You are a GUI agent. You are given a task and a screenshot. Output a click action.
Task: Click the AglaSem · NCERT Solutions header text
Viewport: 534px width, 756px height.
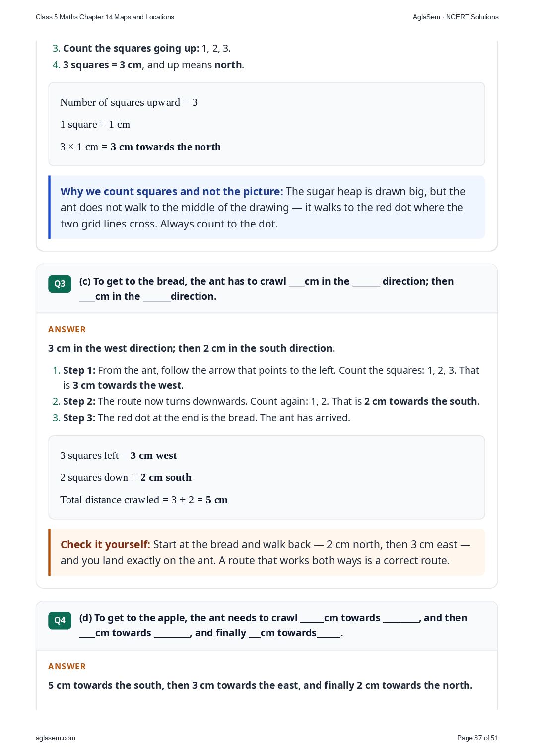coord(456,17)
